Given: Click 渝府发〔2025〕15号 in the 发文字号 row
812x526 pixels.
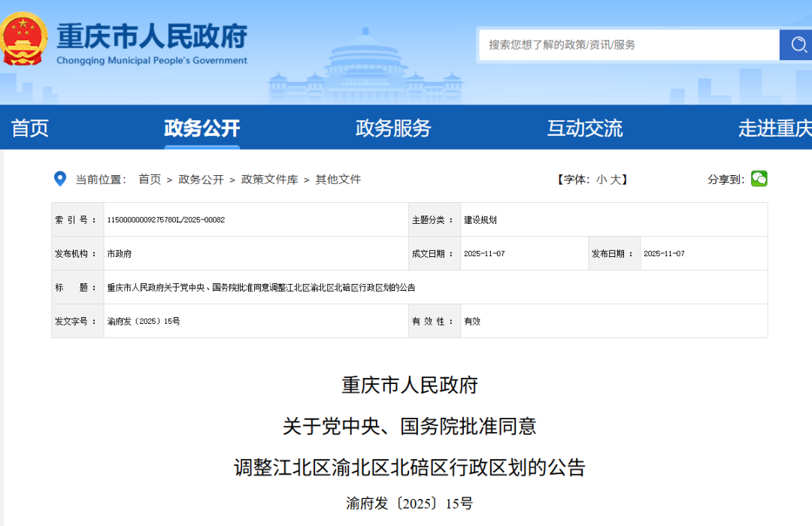Looking at the screenshot, I should [144, 322].
